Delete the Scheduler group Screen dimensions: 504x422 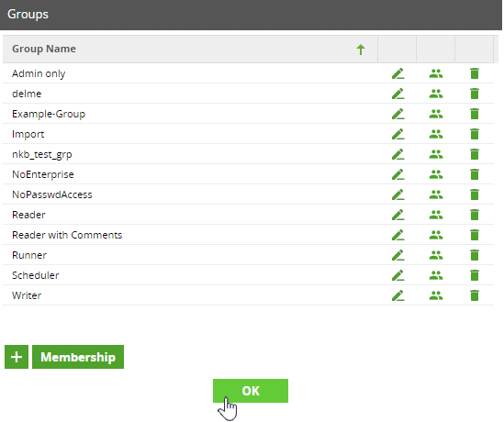pos(475,275)
